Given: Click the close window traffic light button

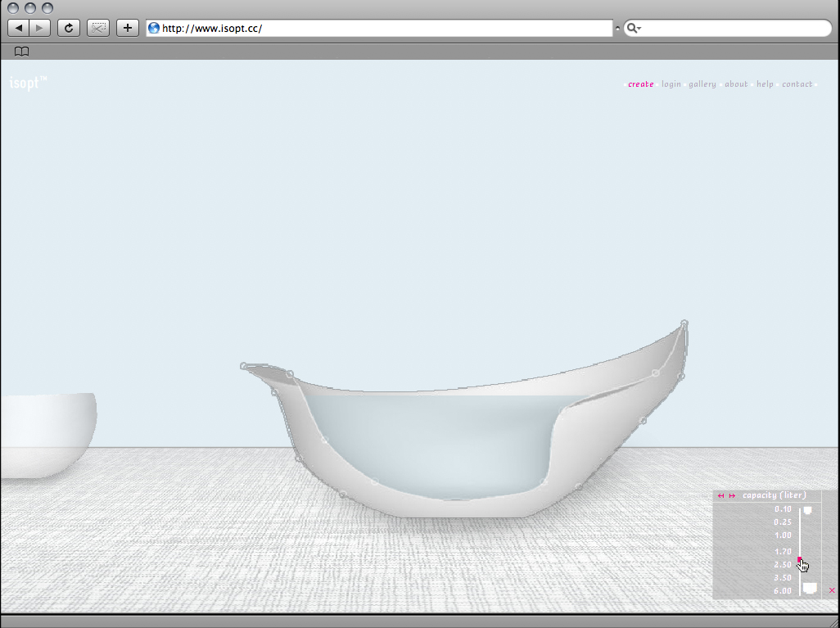Looking at the screenshot, I should [13, 8].
